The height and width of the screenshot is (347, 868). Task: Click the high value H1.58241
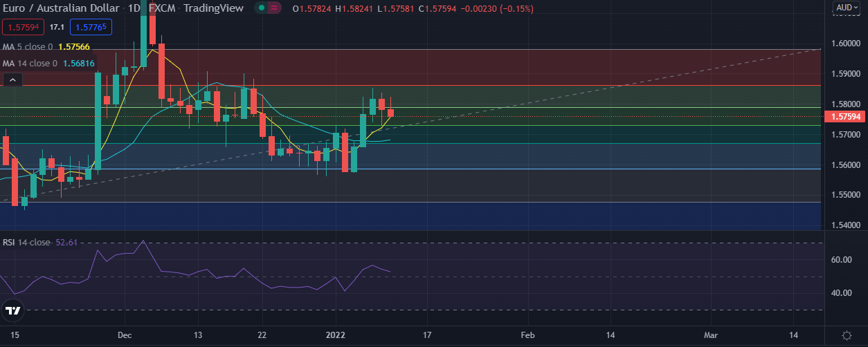356,9
